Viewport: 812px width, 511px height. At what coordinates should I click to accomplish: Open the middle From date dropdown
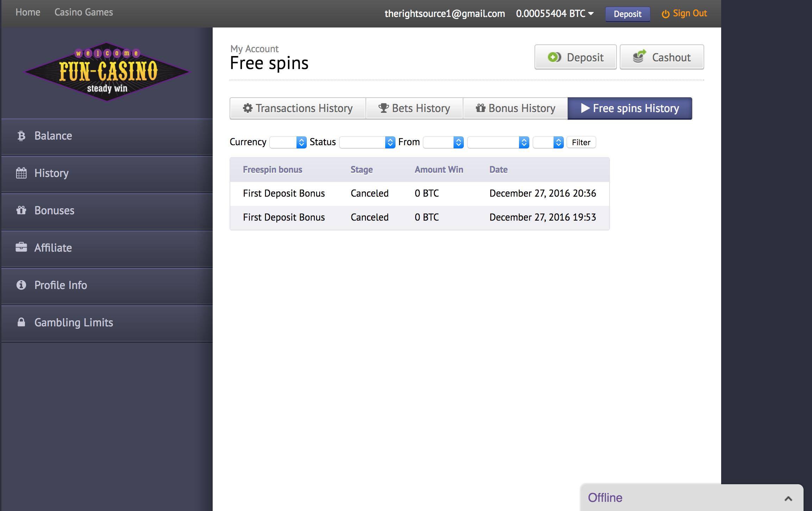tap(498, 142)
